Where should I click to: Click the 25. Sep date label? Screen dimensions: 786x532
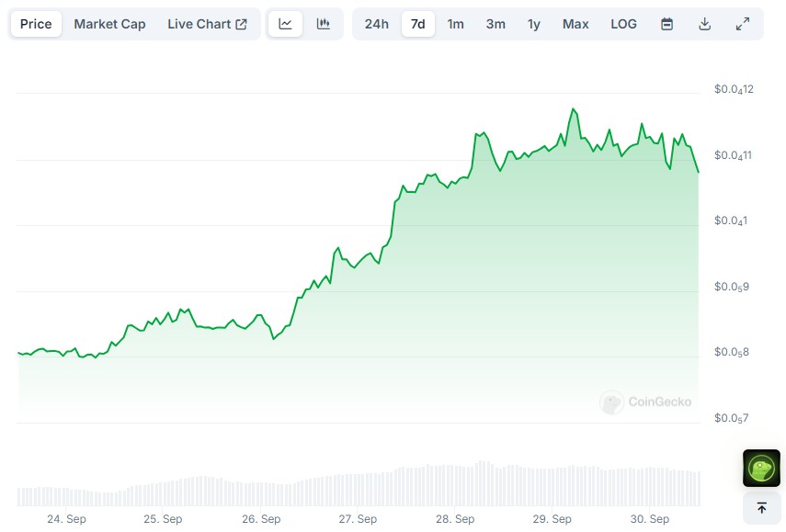click(163, 519)
